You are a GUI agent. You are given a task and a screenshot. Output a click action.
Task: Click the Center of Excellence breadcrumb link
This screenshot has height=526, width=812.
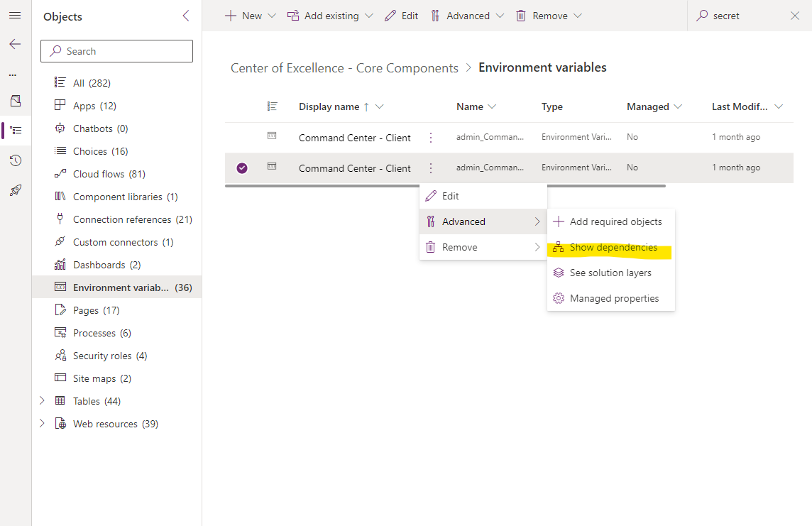click(344, 67)
